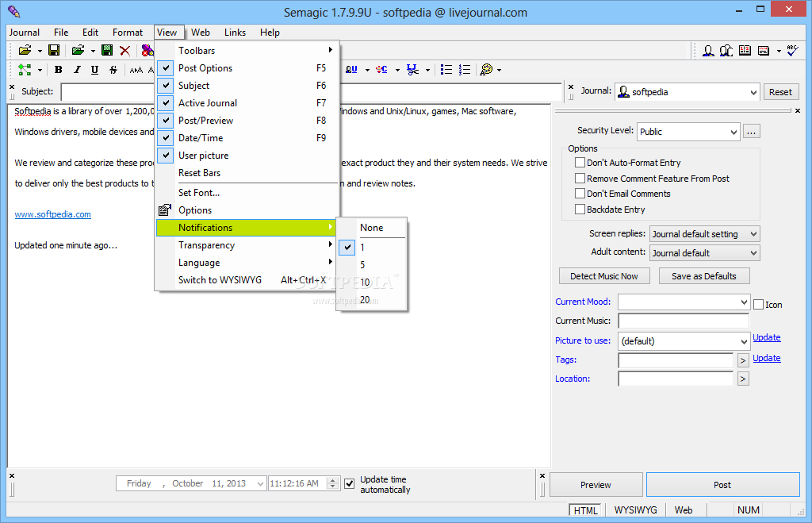Open the Current Mood dropdown
The height and width of the screenshot is (523, 812).
(x=744, y=302)
